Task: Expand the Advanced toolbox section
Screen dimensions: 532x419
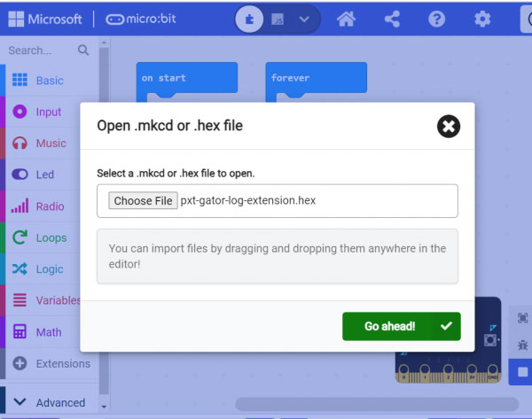Action: click(49, 402)
